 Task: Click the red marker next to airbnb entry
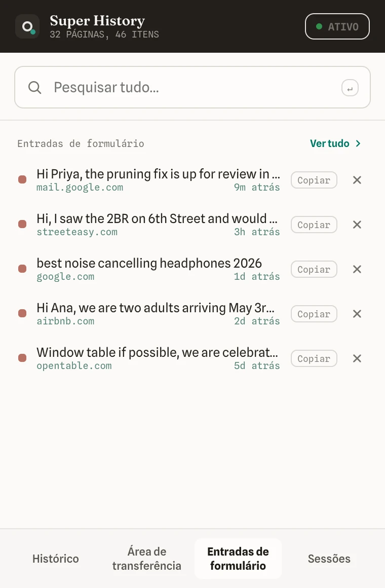[22, 313]
